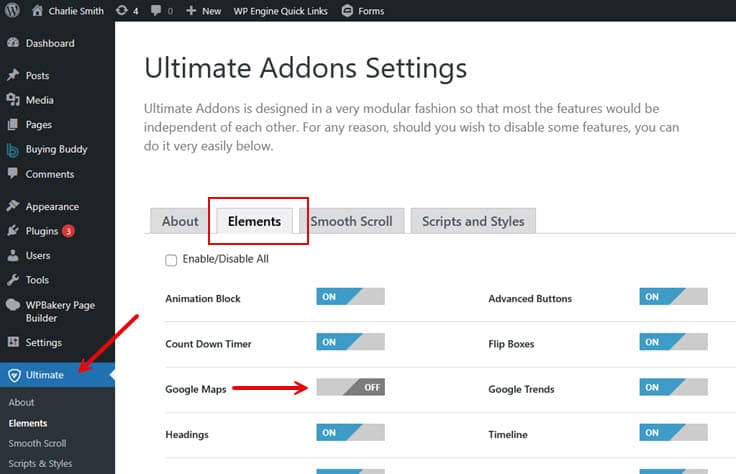Toggle the Flip Boxes switch

click(x=673, y=342)
